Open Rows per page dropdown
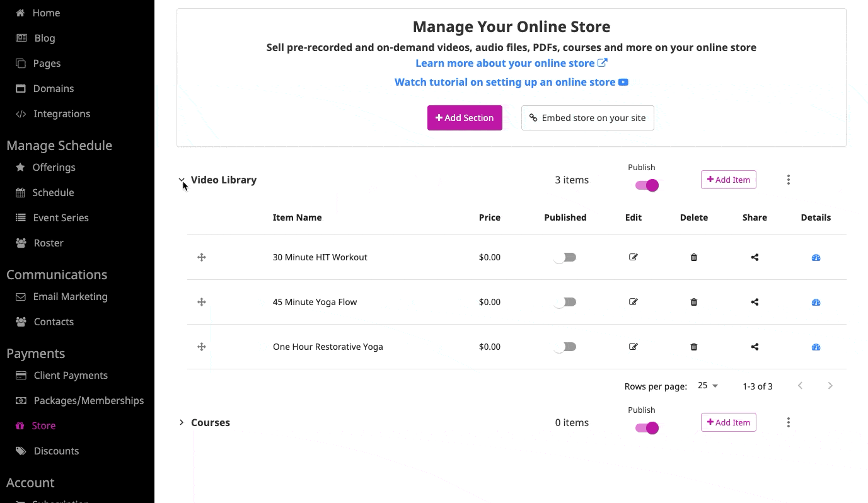The width and height of the screenshot is (868, 503). [x=708, y=386]
